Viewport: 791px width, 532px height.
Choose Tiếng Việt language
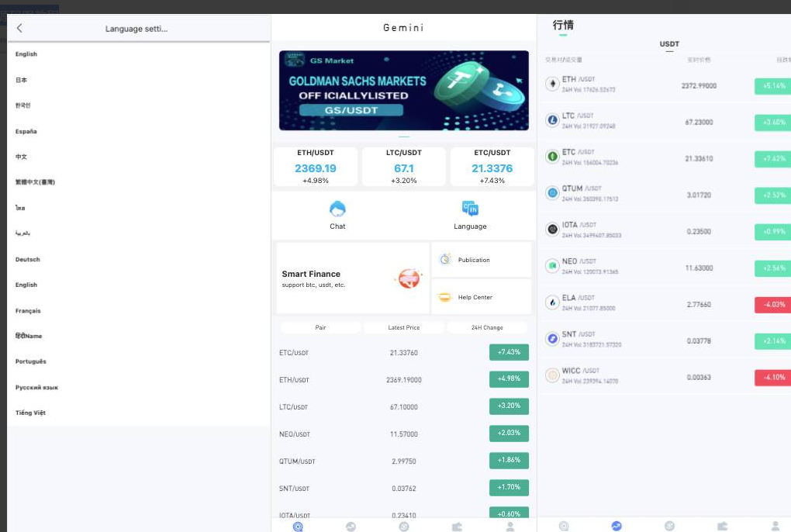[30, 413]
